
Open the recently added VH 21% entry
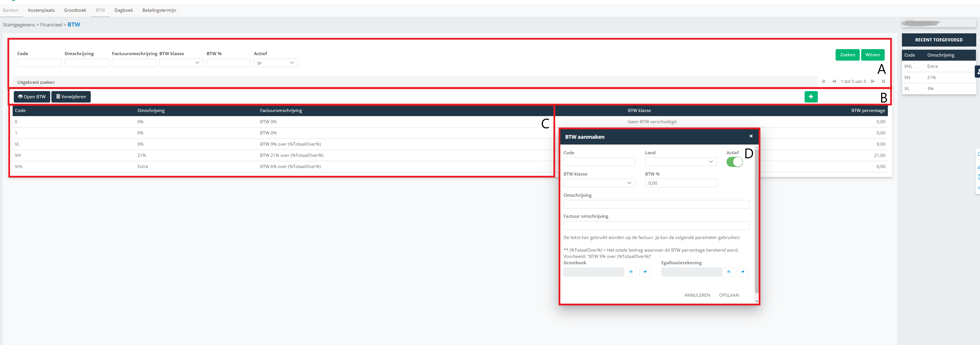[939, 77]
